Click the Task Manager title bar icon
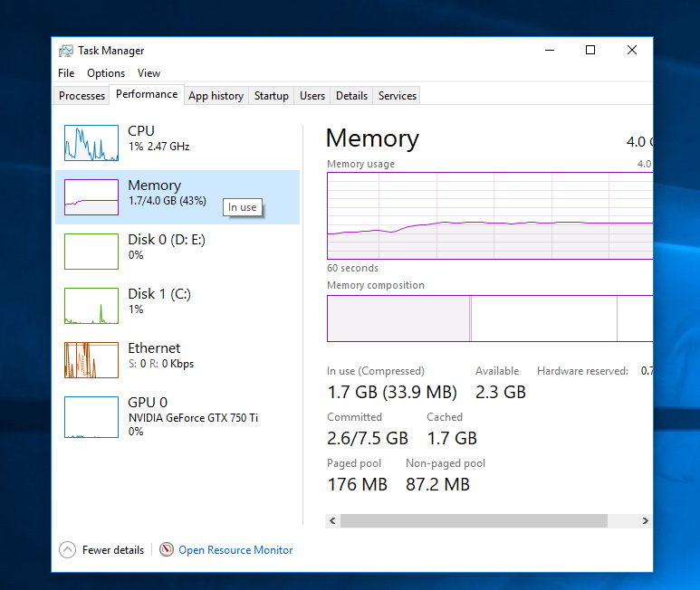The image size is (700, 590). coord(66,51)
